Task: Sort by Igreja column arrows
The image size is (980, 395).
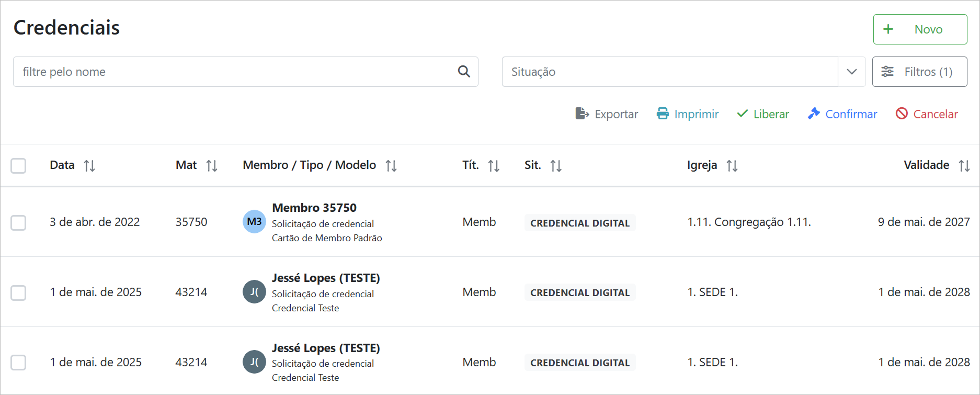Action: 732,166
